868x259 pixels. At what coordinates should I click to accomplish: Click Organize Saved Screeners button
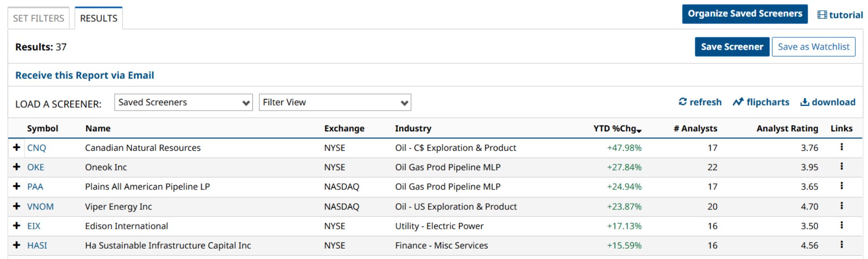coord(744,14)
